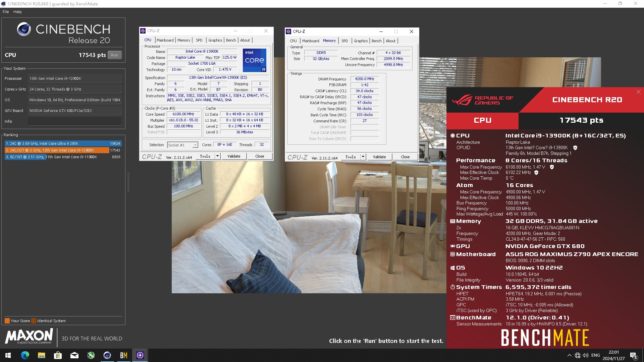Image resolution: width=644 pixels, height=362 pixels.
Task: Click the CPU section icon in BenchMate panel
Action: pos(452,136)
